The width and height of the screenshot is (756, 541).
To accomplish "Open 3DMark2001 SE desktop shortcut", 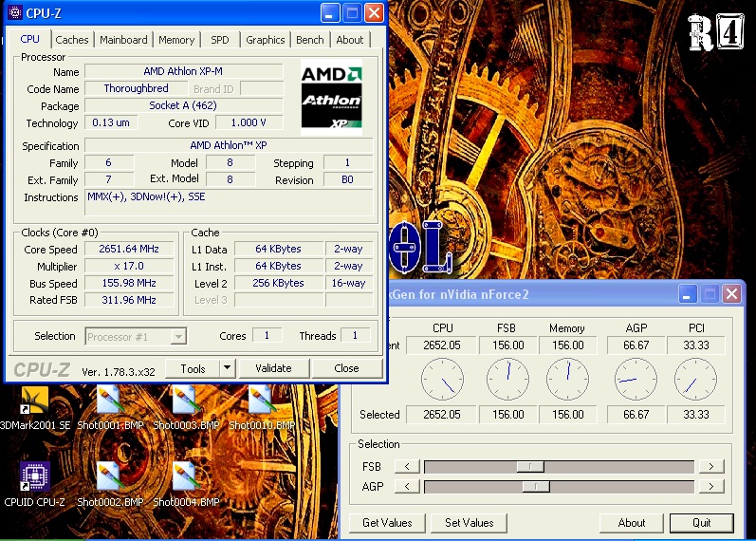I will 35,408.
